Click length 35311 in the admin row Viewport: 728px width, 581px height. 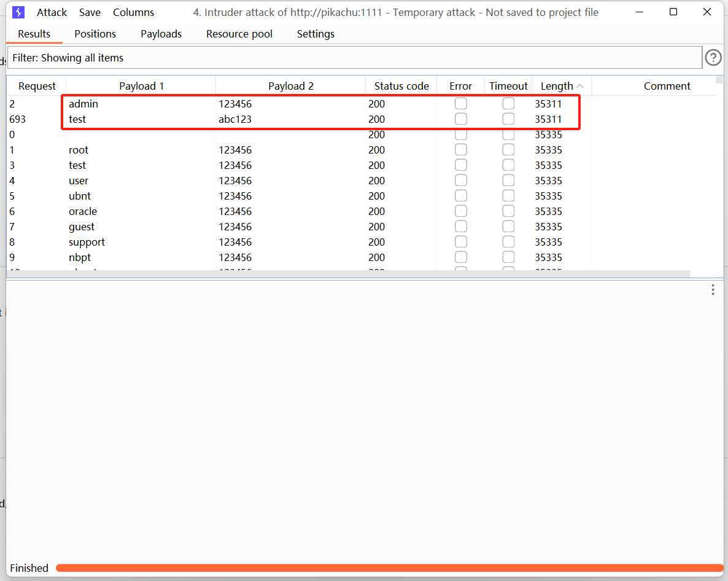[548, 104]
